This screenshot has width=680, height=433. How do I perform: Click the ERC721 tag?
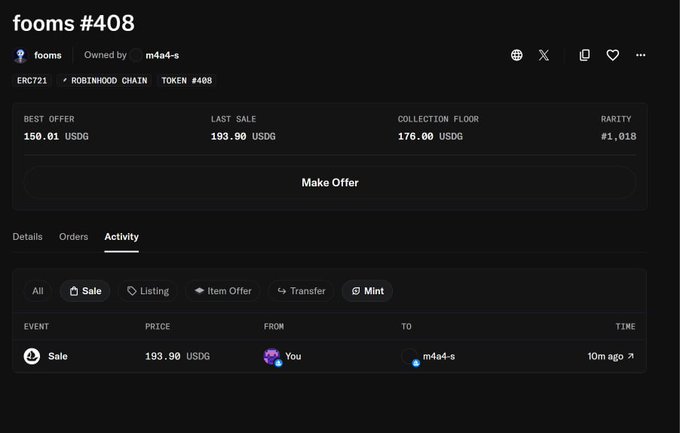pyautogui.click(x=32, y=81)
